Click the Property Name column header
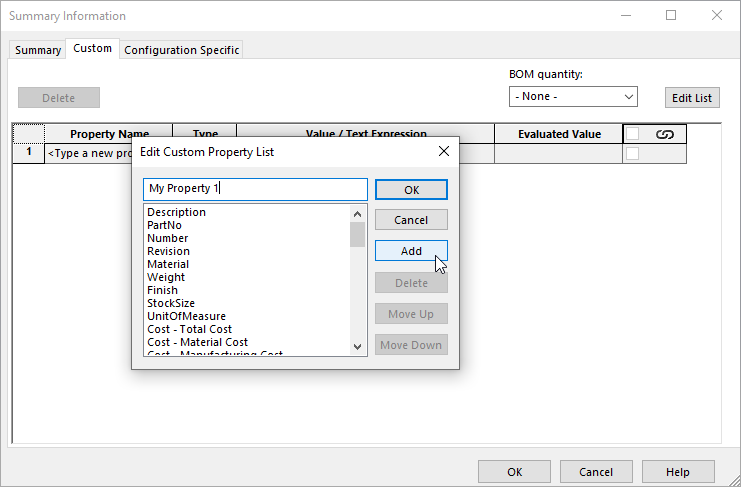Viewport: 741px width, 487px height. 109,134
